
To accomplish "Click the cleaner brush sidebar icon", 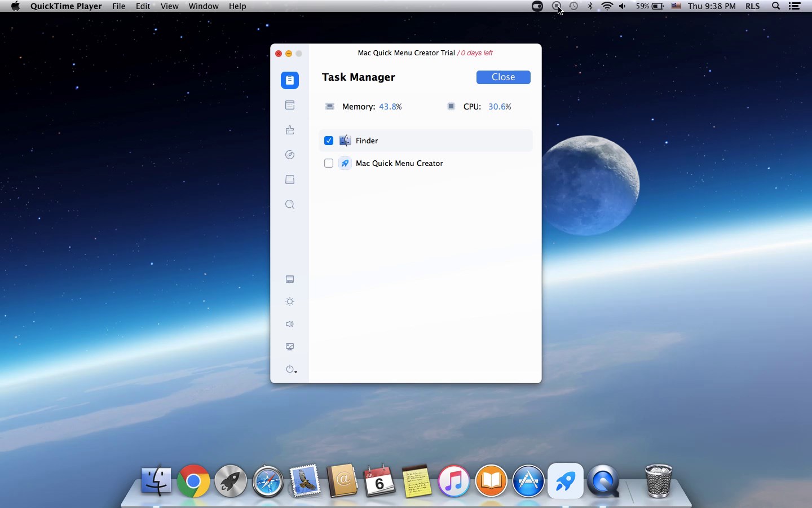I will click(x=290, y=130).
